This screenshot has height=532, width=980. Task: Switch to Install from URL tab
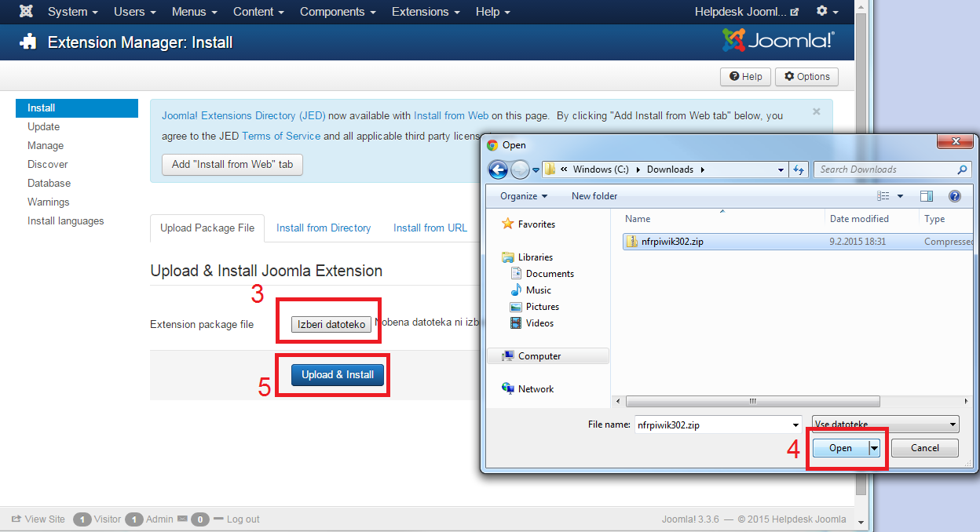click(430, 228)
